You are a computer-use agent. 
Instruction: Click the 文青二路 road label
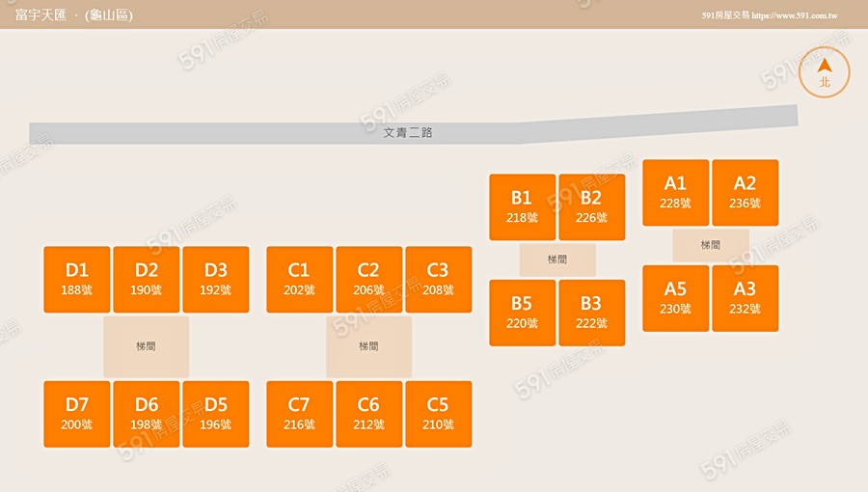click(x=408, y=133)
